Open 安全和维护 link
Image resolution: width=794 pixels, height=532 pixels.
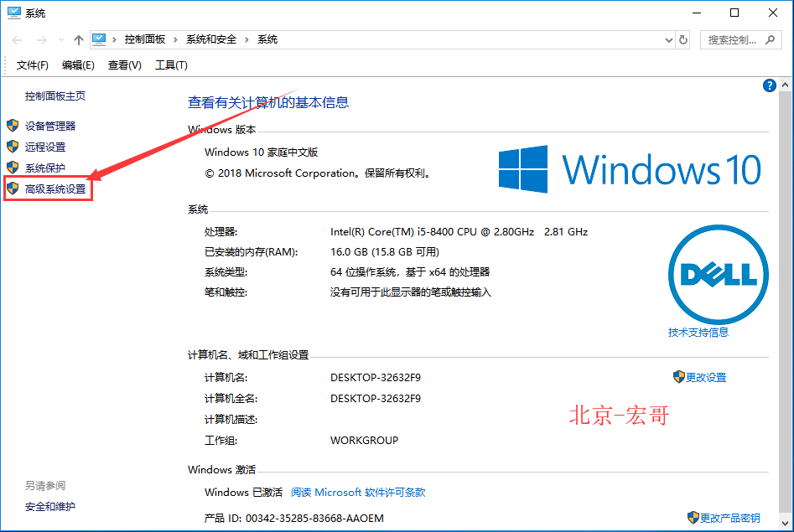[x=50, y=506]
